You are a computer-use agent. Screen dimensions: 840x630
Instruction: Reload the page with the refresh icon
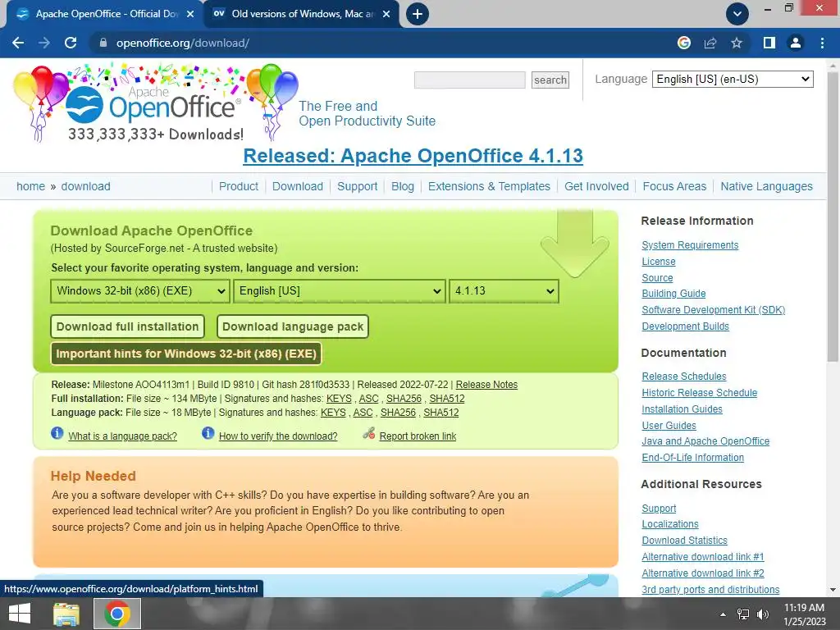coord(71,43)
